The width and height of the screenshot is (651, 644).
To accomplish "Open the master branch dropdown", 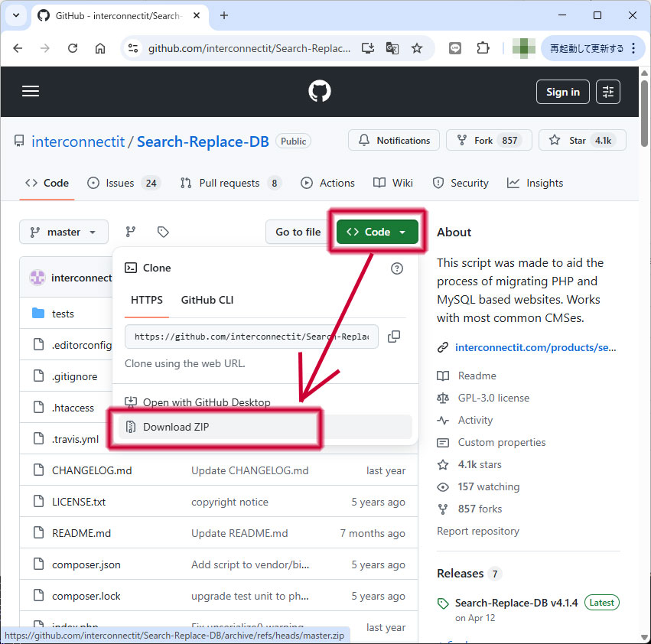I will pyautogui.click(x=63, y=232).
